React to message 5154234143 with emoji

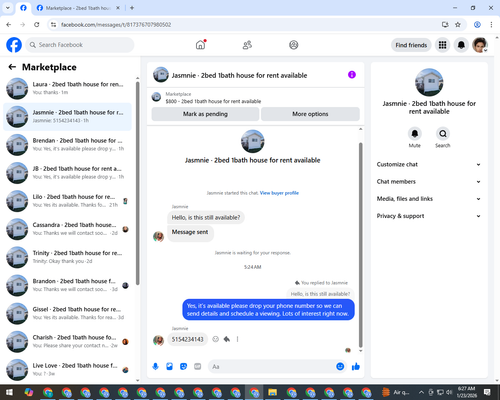pyautogui.click(x=216, y=339)
